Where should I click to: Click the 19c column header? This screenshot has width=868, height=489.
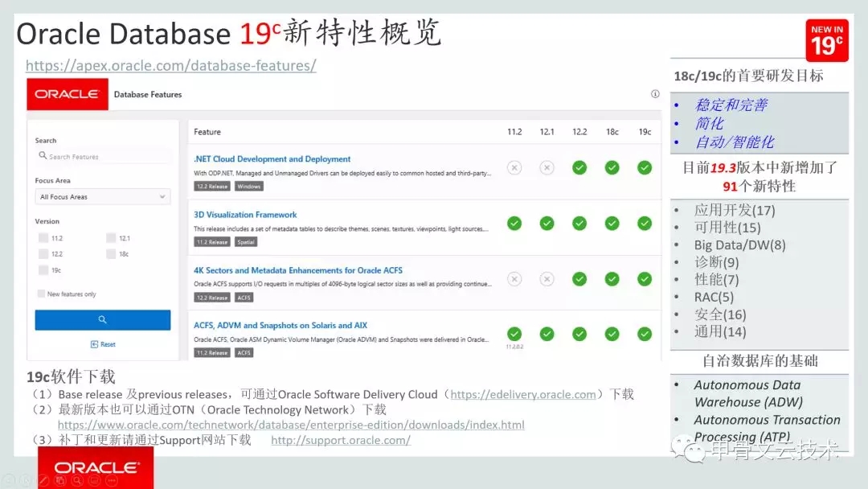coord(645,132)
